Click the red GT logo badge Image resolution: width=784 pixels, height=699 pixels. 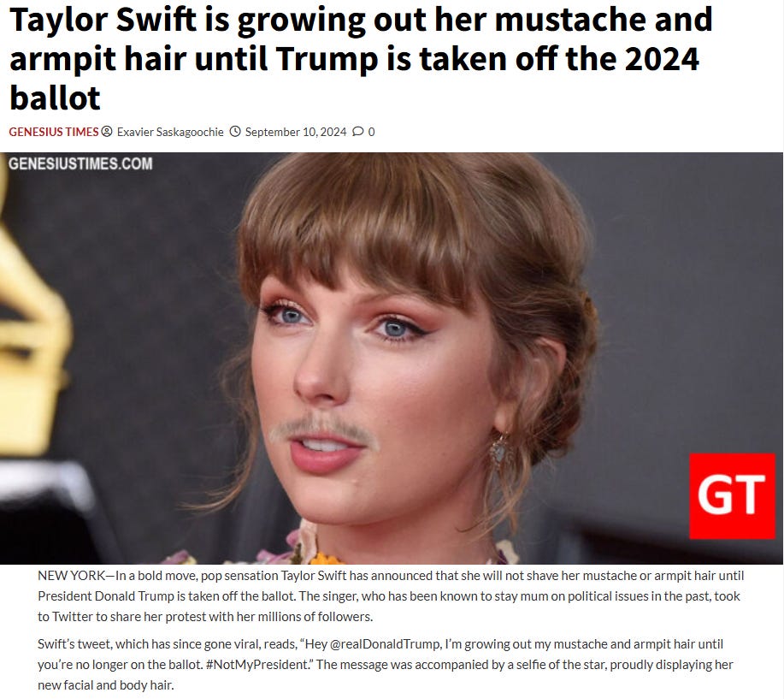tap(732, 496)
